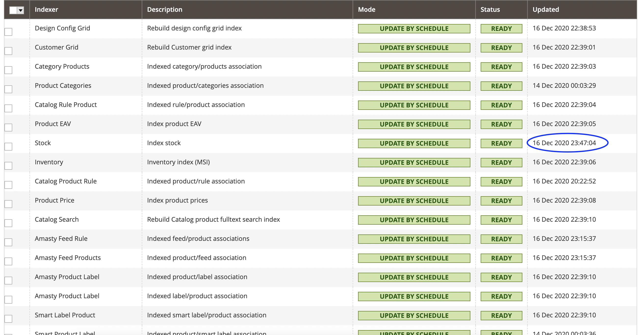The image size is (644, 335).
Task: Check the Inventory indexer row checkbox
Action: point(8,166)
